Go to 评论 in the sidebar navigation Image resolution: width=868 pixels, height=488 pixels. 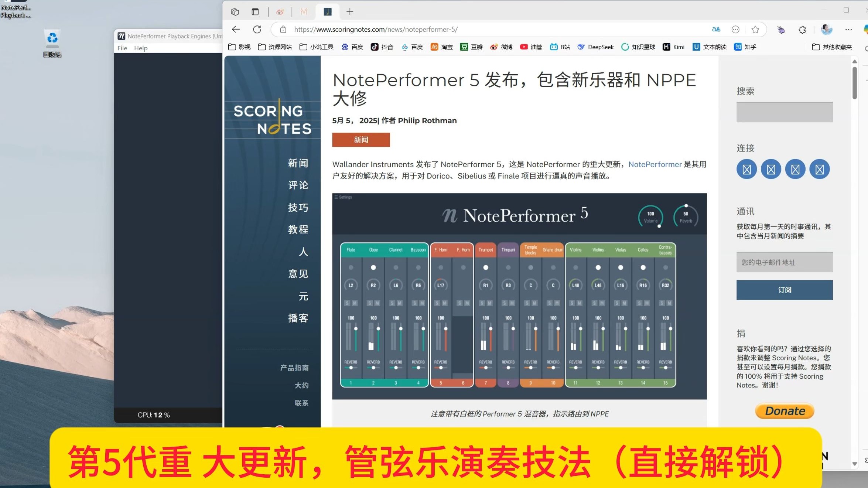click(298, 185)
